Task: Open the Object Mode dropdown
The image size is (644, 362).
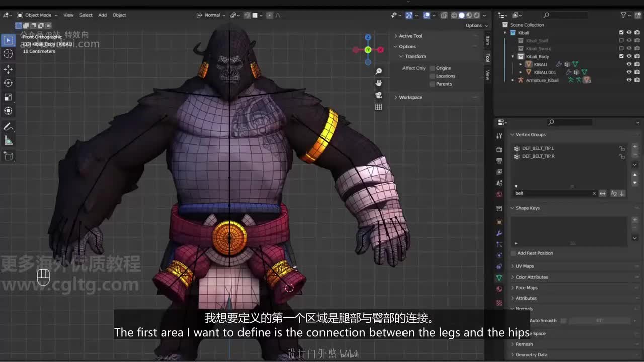Action: tap(38, 15)
